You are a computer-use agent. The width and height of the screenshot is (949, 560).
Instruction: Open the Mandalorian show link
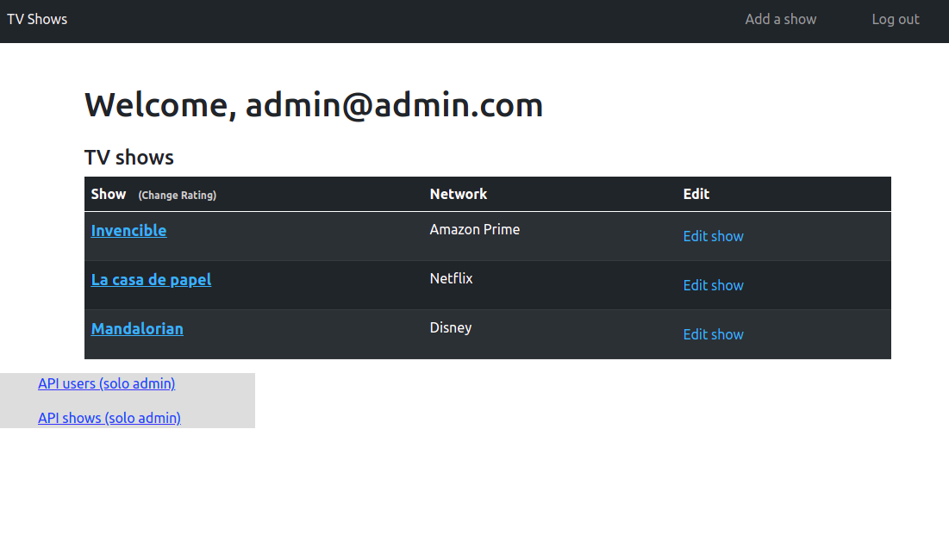click(137, 328)
